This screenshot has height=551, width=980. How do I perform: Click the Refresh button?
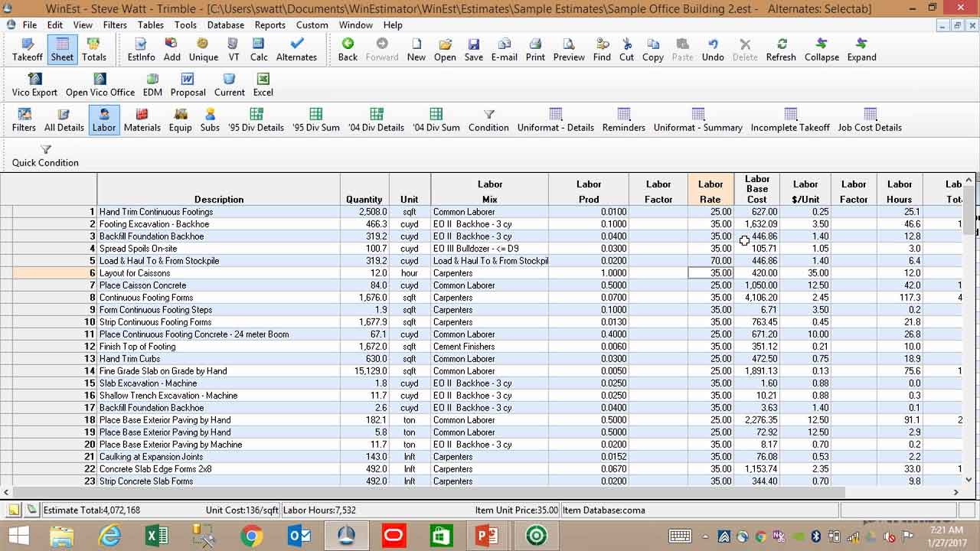(781, 49)
